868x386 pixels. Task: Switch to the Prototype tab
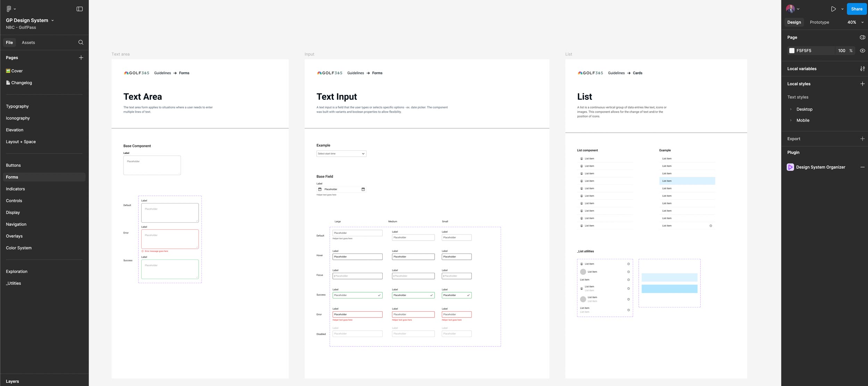pos(819,22)
